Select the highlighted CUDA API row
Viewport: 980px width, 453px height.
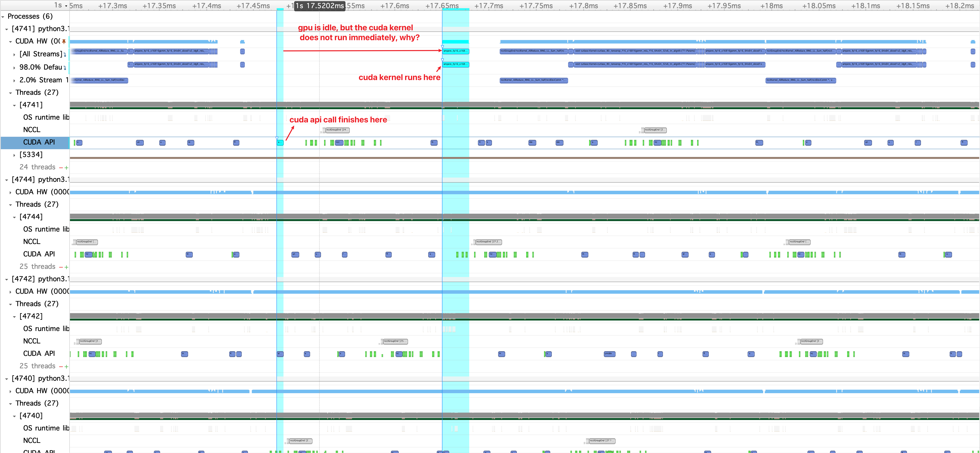tap(39, 142)
